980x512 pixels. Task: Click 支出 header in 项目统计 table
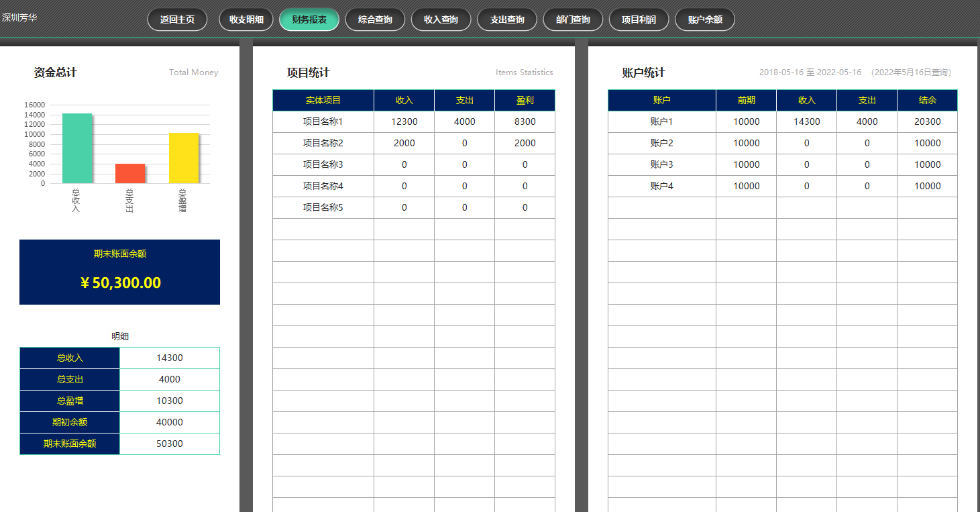tap(465, 100)
